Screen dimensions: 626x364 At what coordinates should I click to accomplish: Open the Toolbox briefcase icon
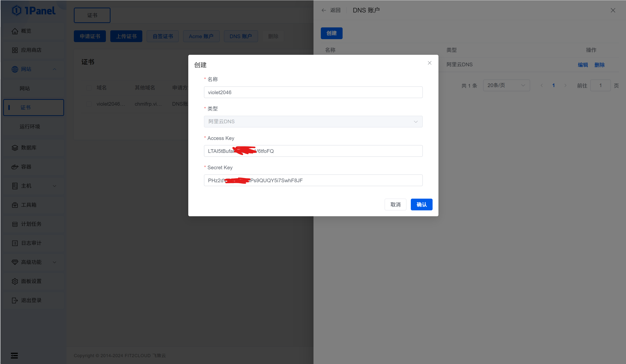pos(15,205)
